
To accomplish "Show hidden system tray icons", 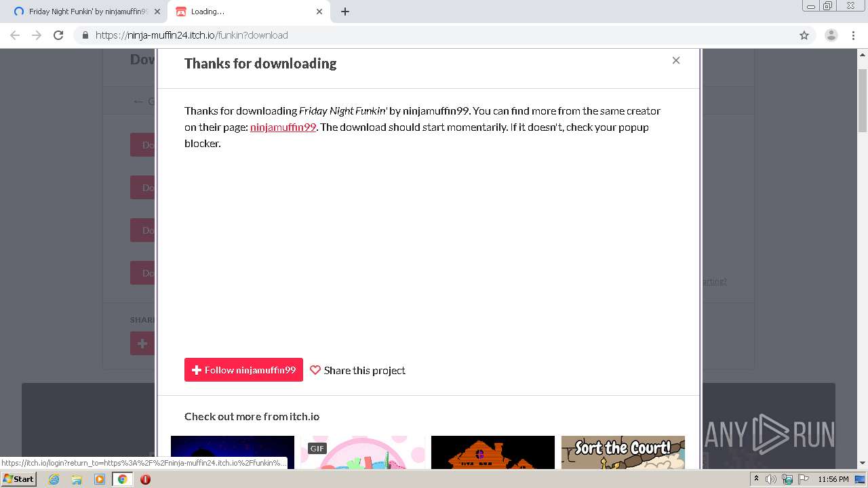I will (756, 479).
